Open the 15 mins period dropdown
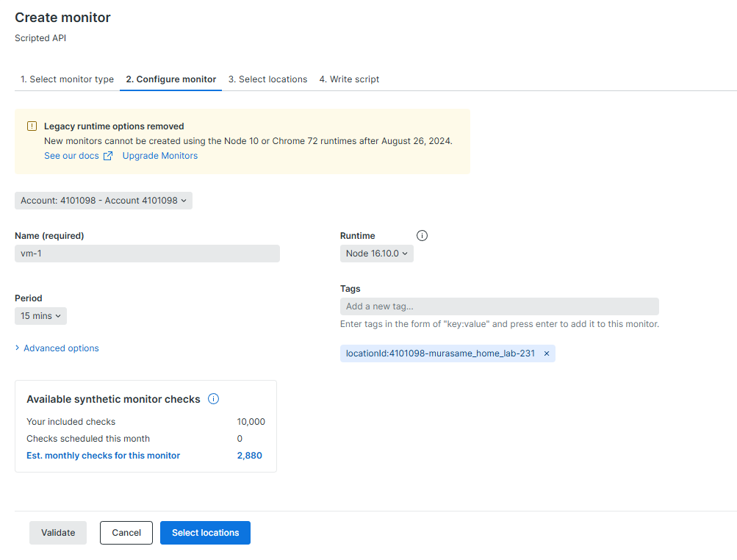 coord(40,316)
